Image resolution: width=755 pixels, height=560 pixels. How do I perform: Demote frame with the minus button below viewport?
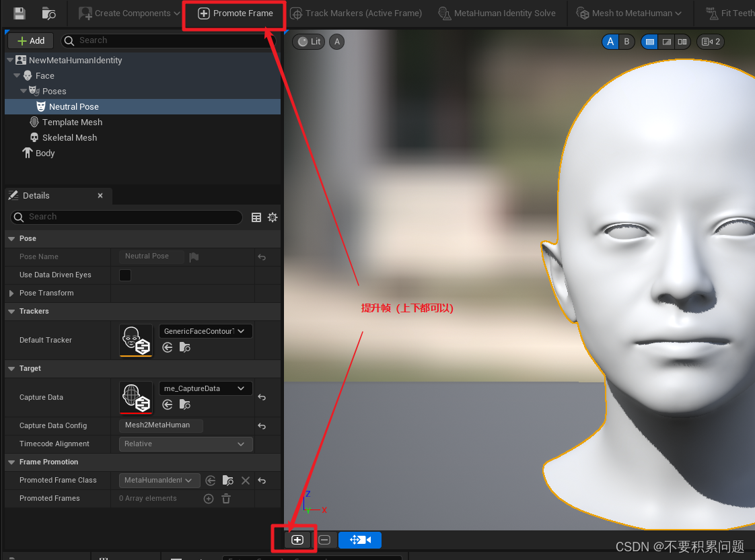point(324,540)
